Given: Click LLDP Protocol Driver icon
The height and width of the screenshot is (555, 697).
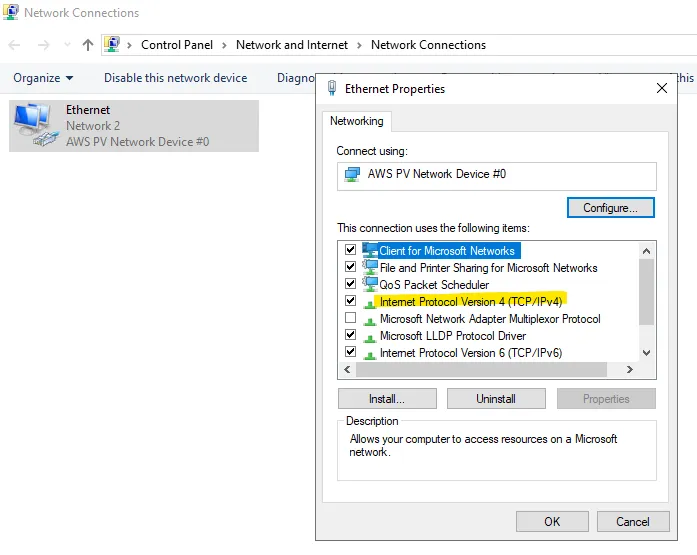Looking at the screenshot, I should click(369, 338).
